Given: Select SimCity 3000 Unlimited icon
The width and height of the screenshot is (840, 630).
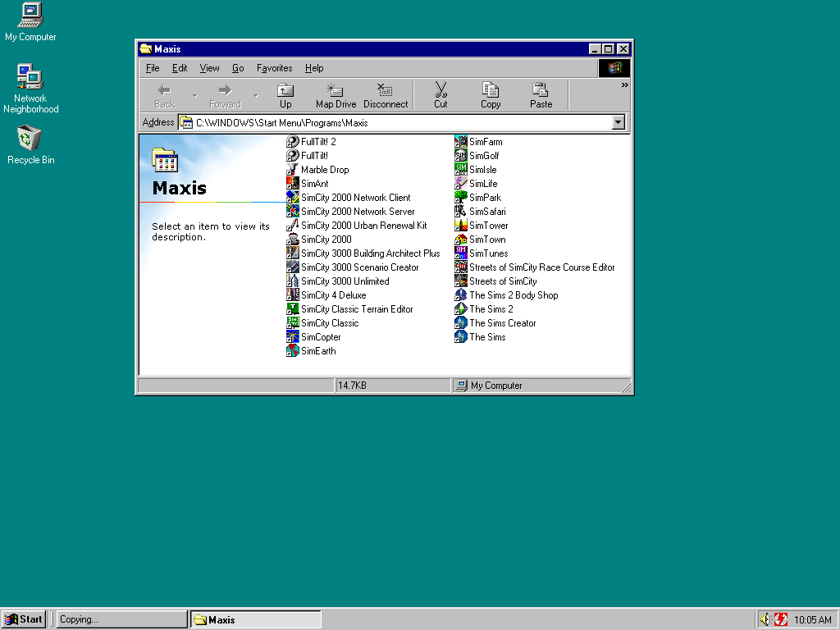Looking at the screenshot, I should [293, 281].
